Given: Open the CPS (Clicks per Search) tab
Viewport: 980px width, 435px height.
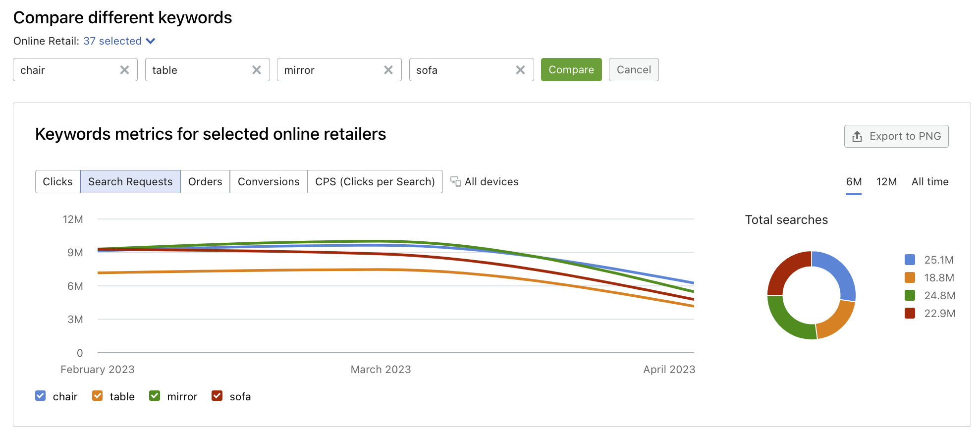Looking at the screenshot, I should [x=375, y=182].
